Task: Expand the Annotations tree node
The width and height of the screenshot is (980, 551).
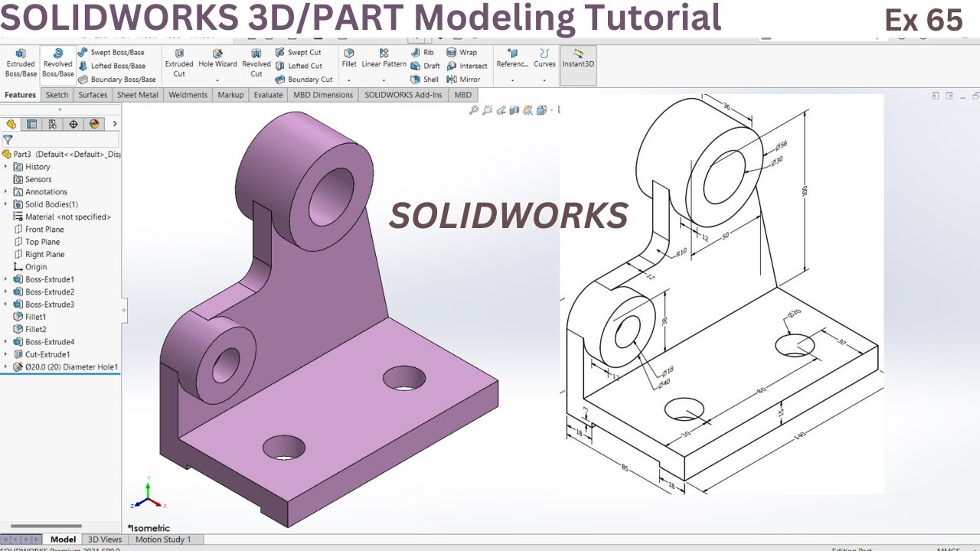Action: (x=6, y=192)
